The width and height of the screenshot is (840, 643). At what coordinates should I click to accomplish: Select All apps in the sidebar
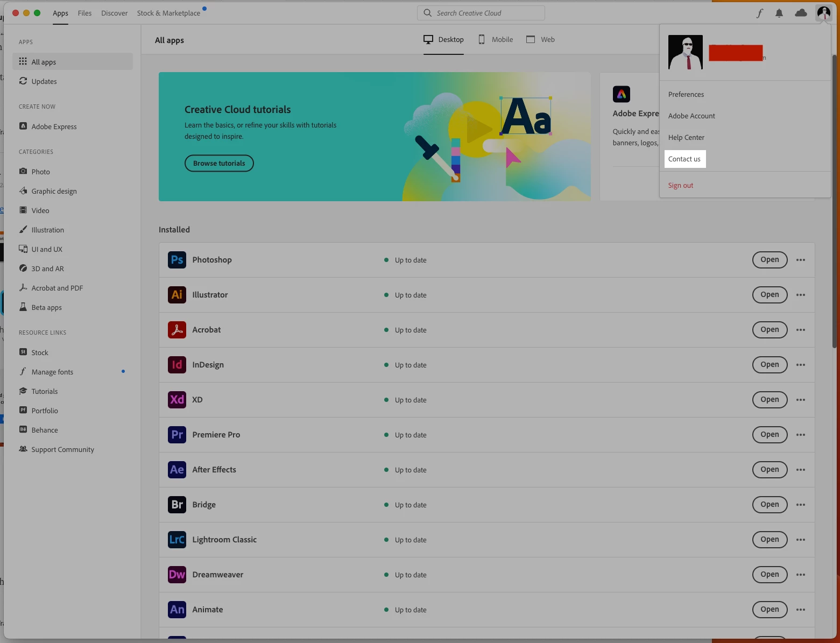point(73,62)
